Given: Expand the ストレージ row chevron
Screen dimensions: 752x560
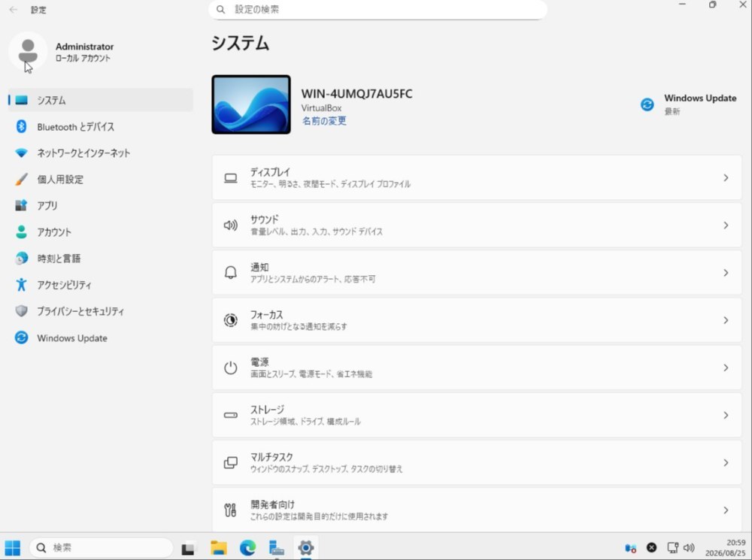Looking at the screenshot, I should [726, 415].
